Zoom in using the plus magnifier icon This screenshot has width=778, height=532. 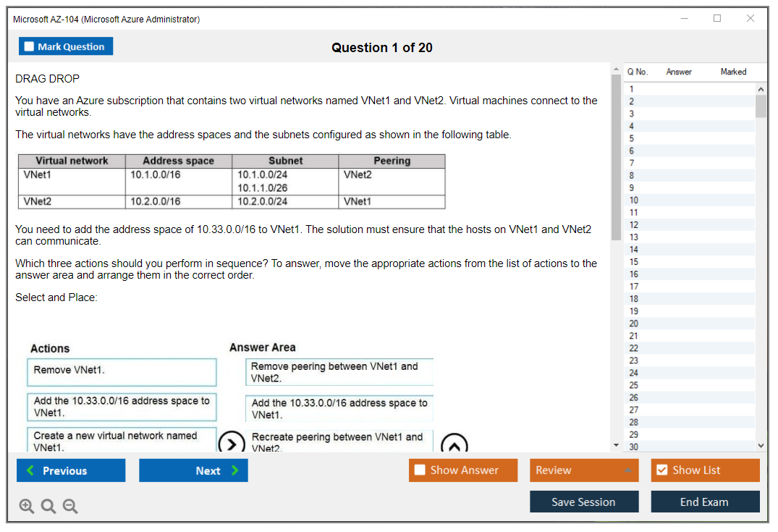pyautogui.click(x=26, y=506)
